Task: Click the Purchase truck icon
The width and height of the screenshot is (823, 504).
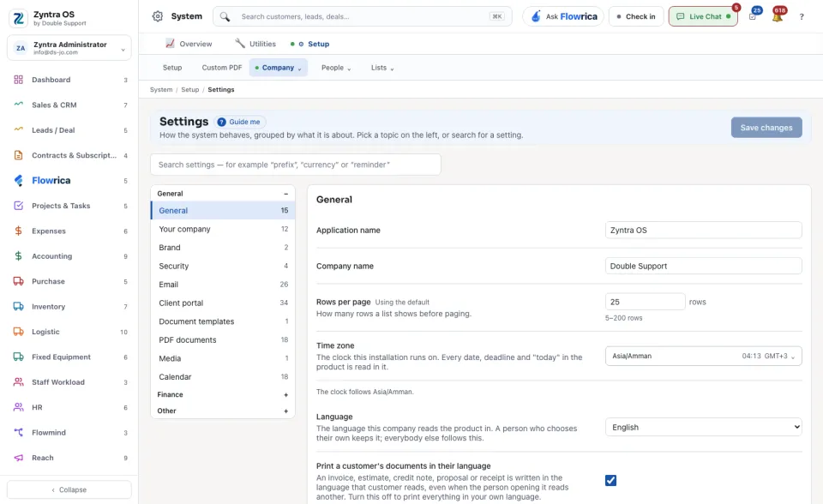Action: coord(18,281)
